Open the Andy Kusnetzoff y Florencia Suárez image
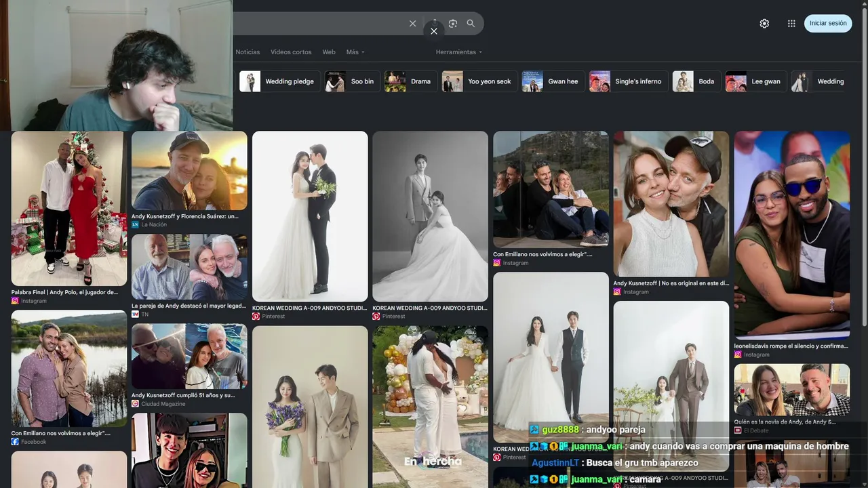The image size is (868, 488). click(189, 170)
